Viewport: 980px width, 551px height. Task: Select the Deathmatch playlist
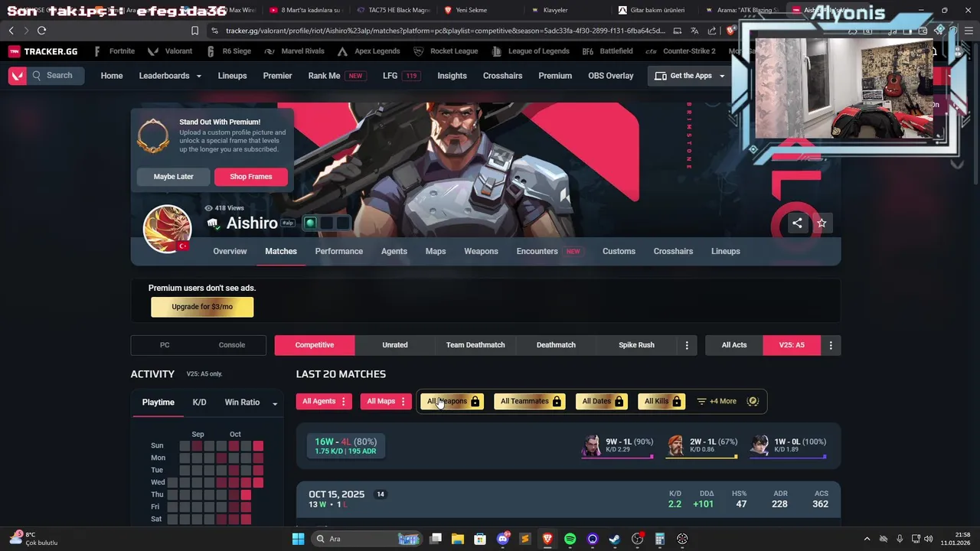(x=556, y=345)
